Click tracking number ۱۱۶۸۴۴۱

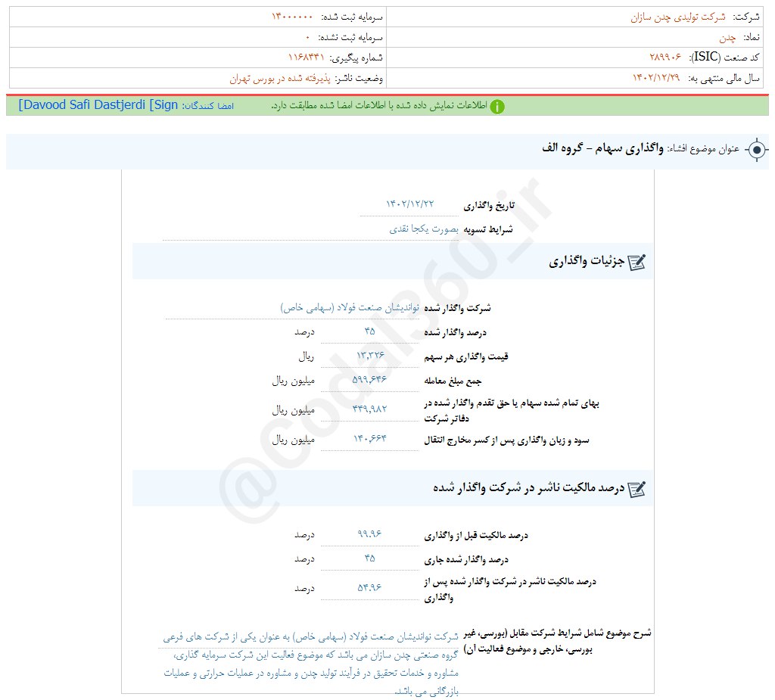(x=306, y=58)
